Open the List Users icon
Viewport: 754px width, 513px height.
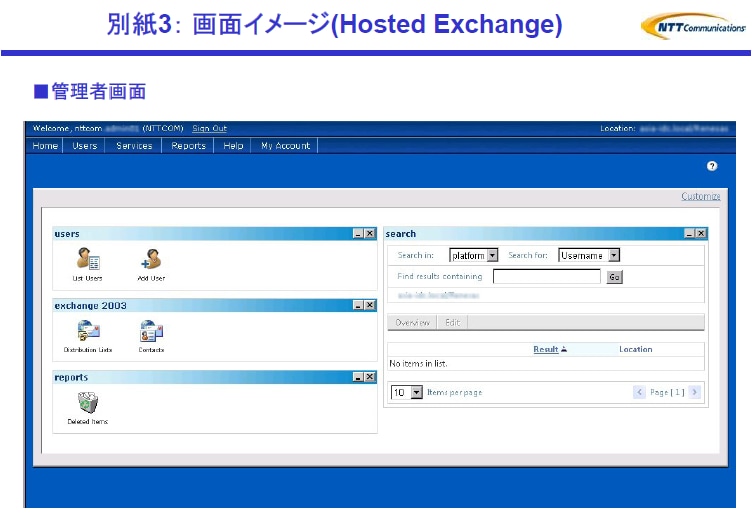tap(88, 259)
